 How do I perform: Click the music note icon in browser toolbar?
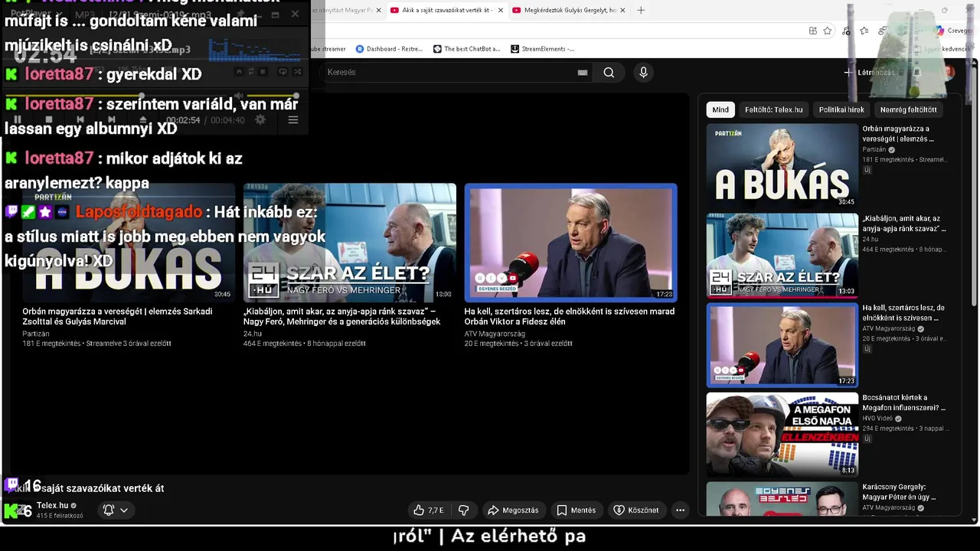click(x=846, y=31)
